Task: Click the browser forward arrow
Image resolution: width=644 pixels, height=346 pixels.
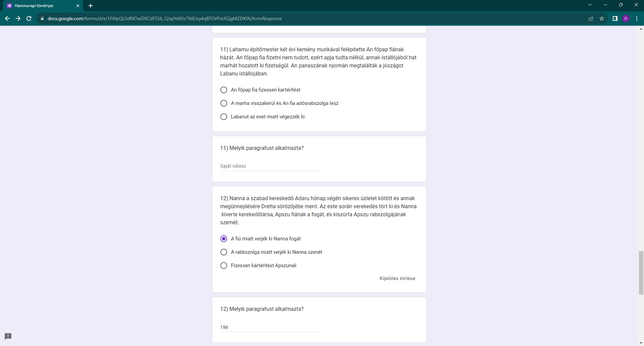Action: coord(18,18)
